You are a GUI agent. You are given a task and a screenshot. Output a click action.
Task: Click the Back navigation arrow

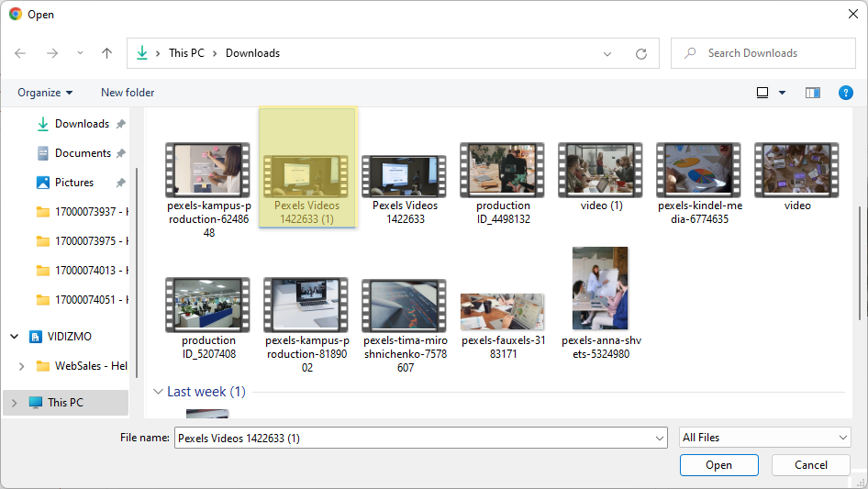20,53
